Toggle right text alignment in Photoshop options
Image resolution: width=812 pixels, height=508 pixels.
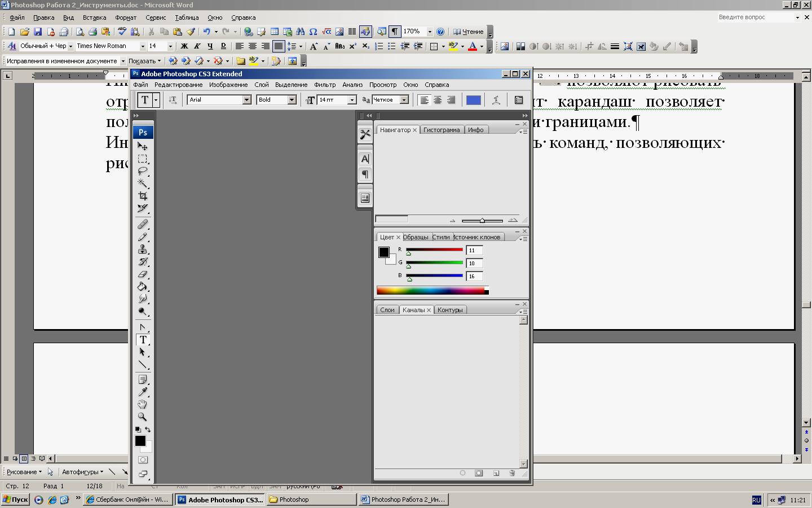(x=451, y=100)
